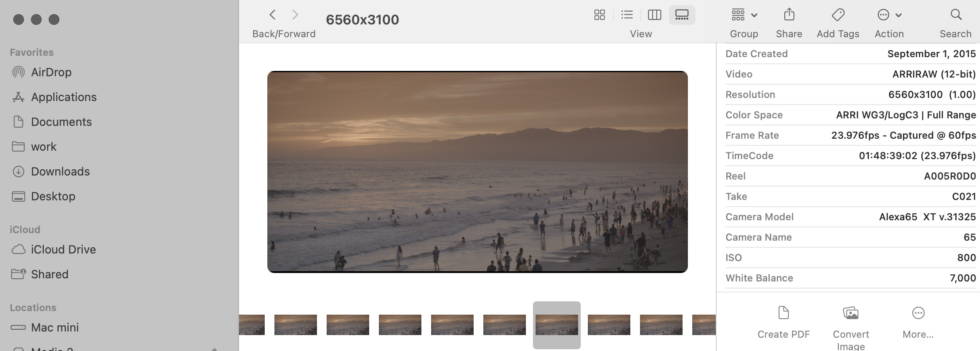Open the Search field

pyautogui.click(x=956, y=15)
